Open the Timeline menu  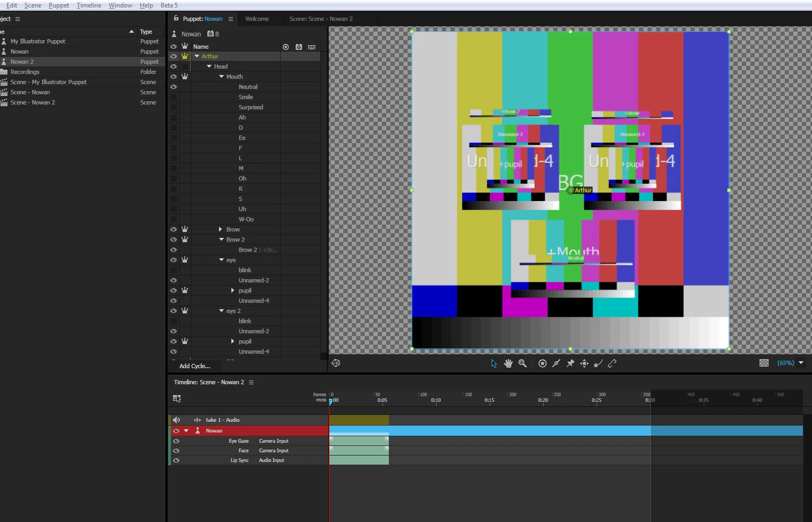[x=89, y=5]
